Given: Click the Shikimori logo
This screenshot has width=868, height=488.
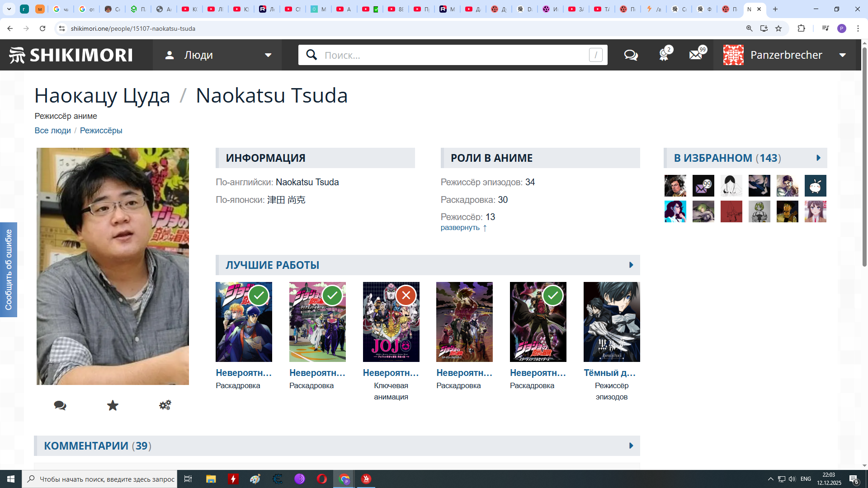Looking at the screenshot, I should coord(71,55).
